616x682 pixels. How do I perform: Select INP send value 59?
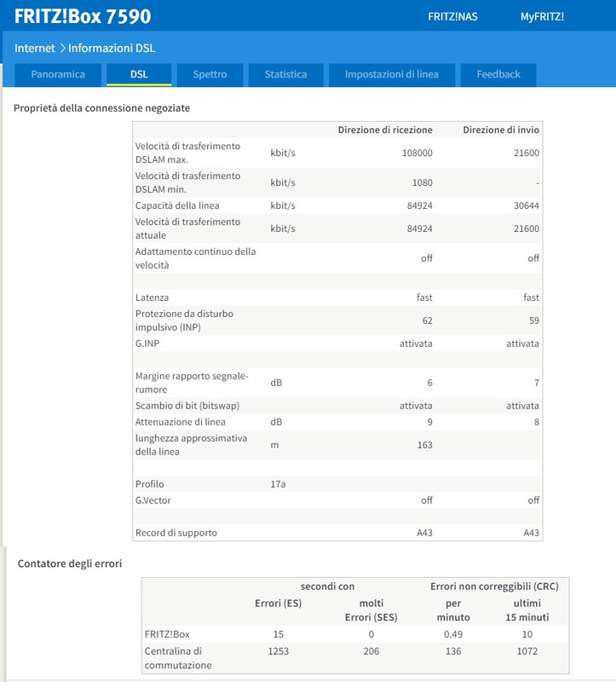534,321
